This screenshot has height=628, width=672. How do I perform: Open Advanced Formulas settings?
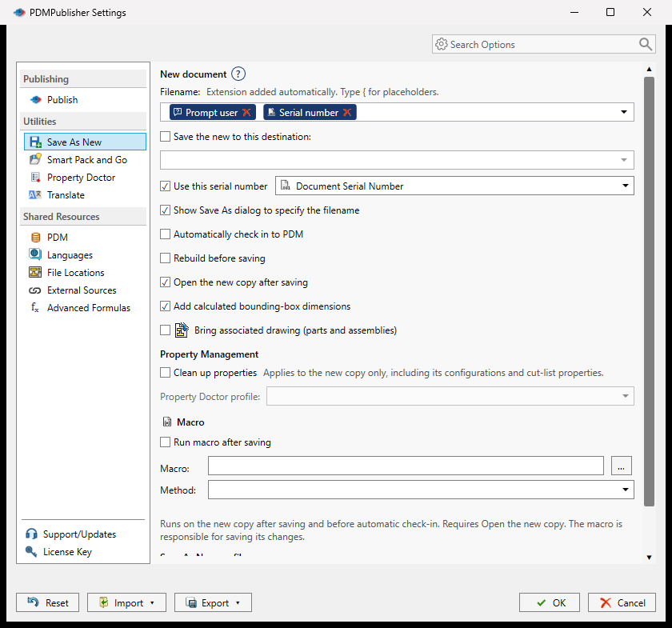[85, 308]
